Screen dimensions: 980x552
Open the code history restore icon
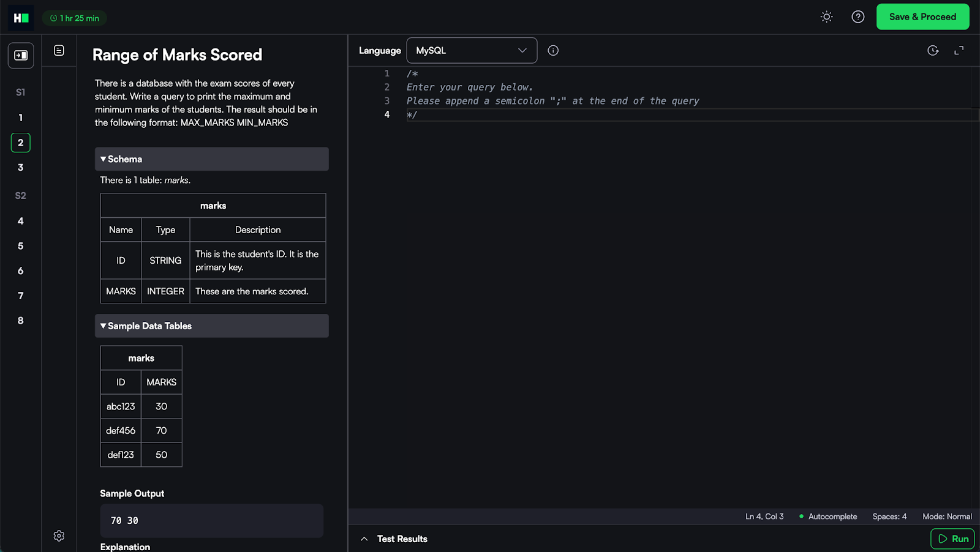coord(933,51)
